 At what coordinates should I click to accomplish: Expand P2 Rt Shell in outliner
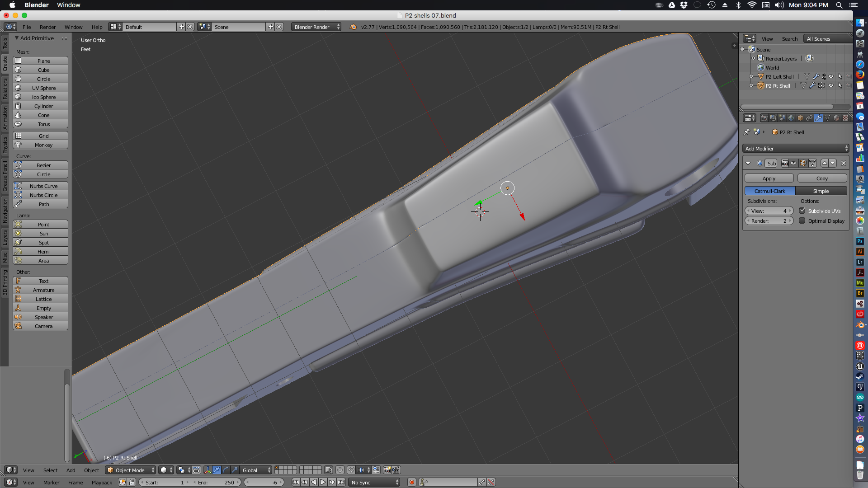(751, 85)
